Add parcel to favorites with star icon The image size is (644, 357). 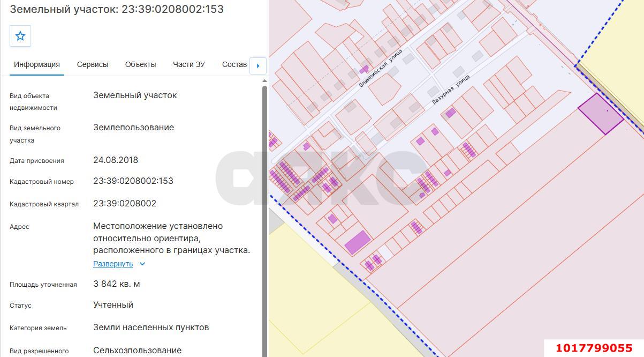(x=20, y=36)
